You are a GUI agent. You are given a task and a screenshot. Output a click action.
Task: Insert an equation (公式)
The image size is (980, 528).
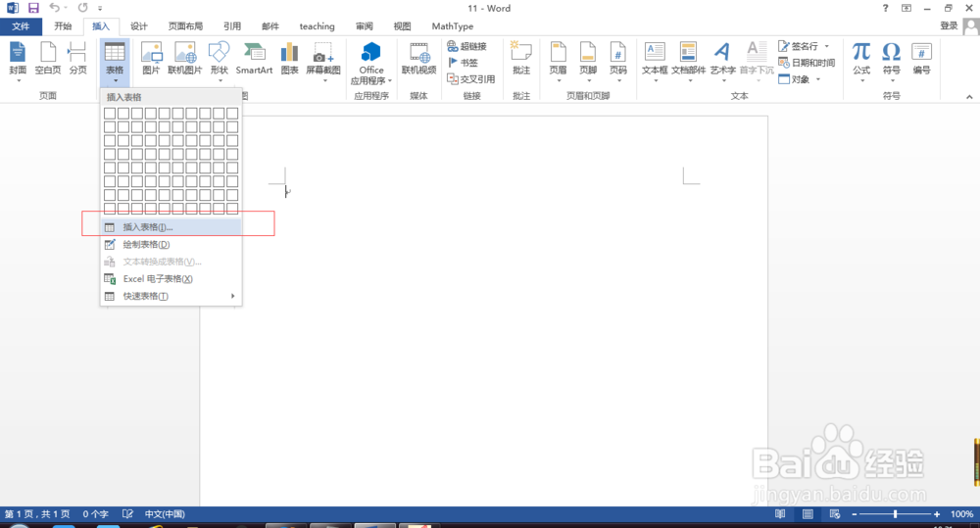[x=861, y=61]
